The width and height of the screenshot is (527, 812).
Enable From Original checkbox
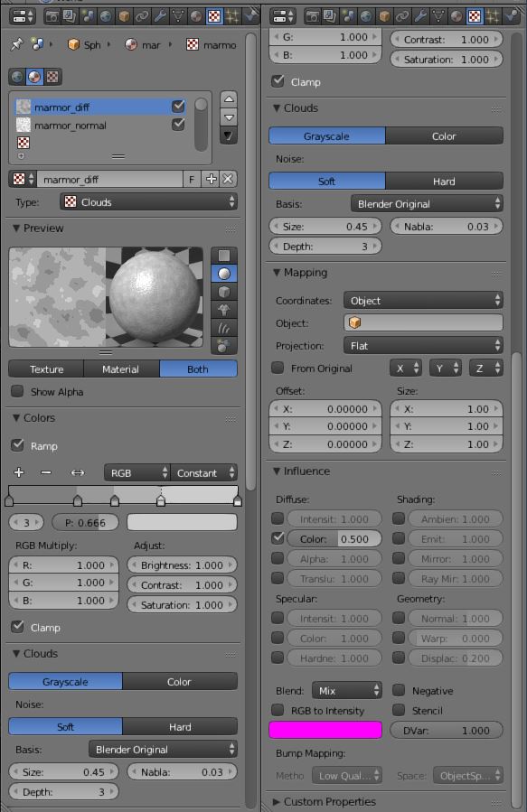click(278, 368)
